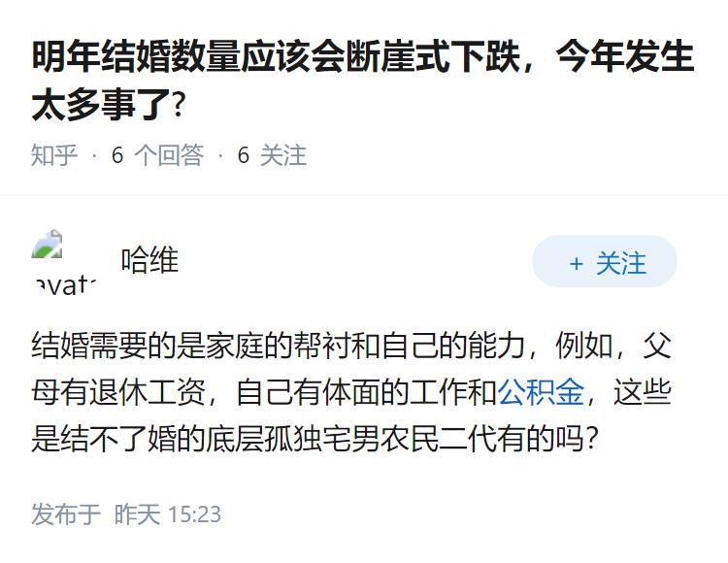Follow user 哈维 with the 关注 button
The width and height of the screenshot is (728, 563).
[x=604, y=262]
